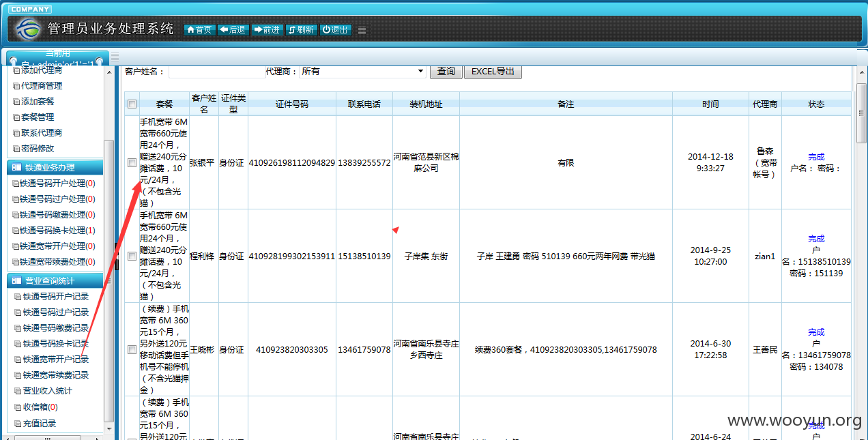This screenshot has width=868, height=440.
Task: Click 完成 link in 张银平 row
Action: [816, 157]
